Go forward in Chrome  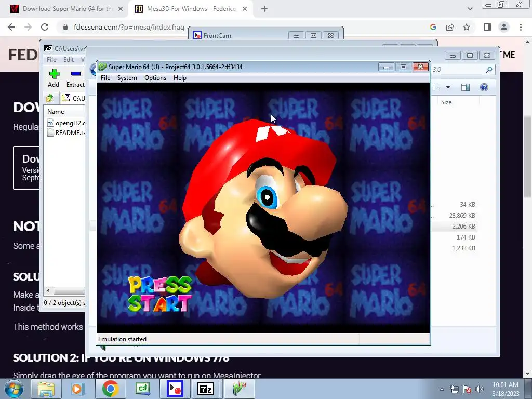pos(28,27)
